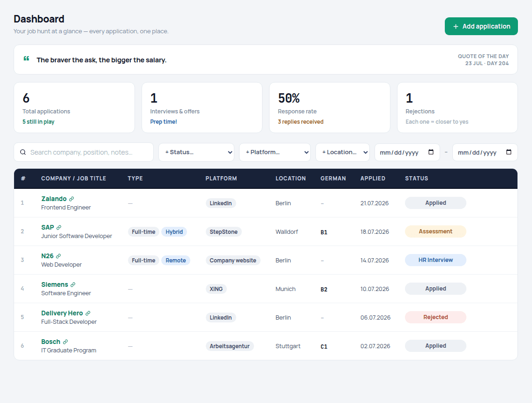Viewport: 532px width, 403px height.
Task: Click the Company website platform tag
Action: pyautogui.click(x=233, y=260)
